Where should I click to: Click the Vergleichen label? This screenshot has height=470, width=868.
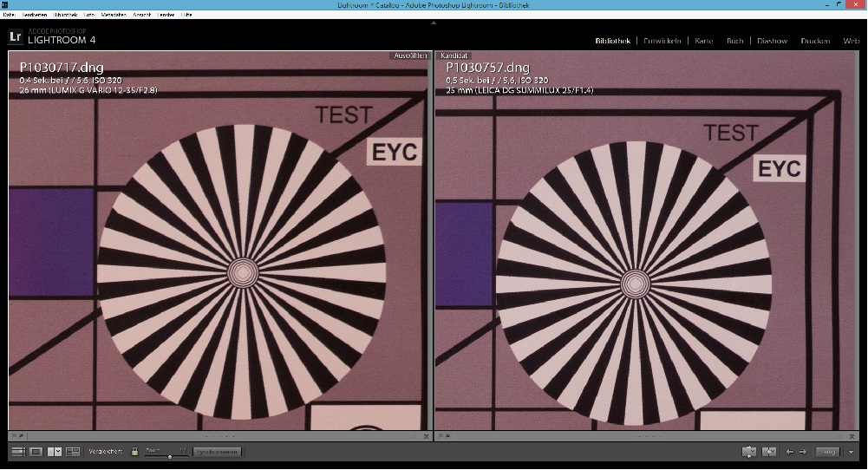tap(106, 452)
